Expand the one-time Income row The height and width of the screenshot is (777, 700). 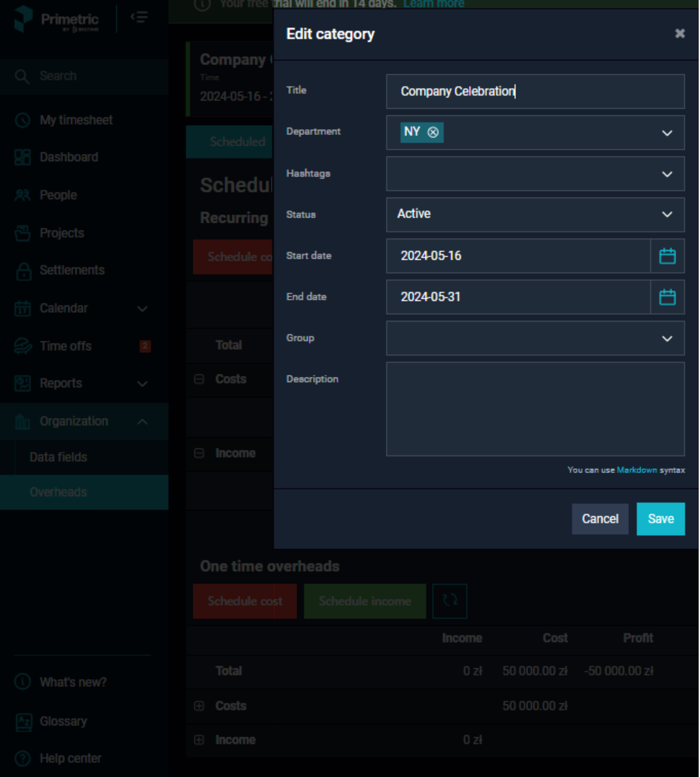199,740
